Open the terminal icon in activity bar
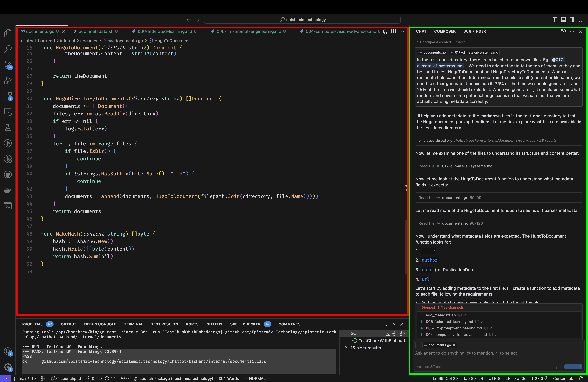Image resolution: width=588 pixels, height=382 pixels. click(8, 206)
